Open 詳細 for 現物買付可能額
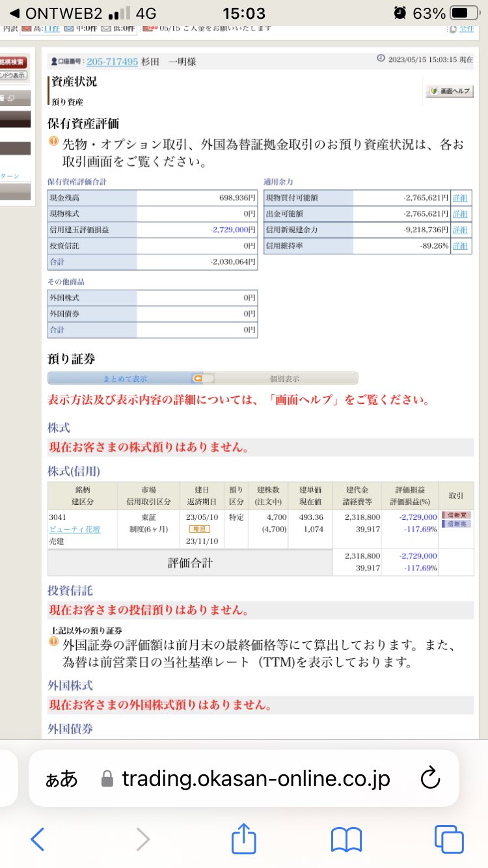 pos(460,198)
